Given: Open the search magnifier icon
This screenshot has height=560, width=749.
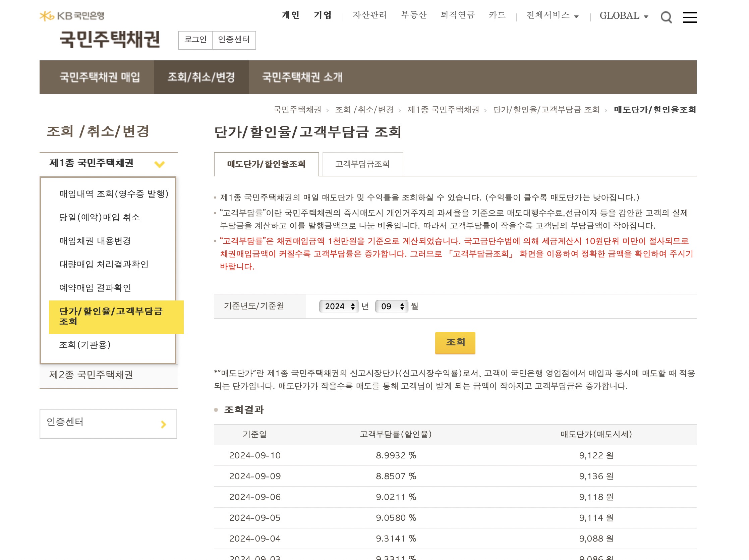Looking at the screenshot, I should (666, 17).
